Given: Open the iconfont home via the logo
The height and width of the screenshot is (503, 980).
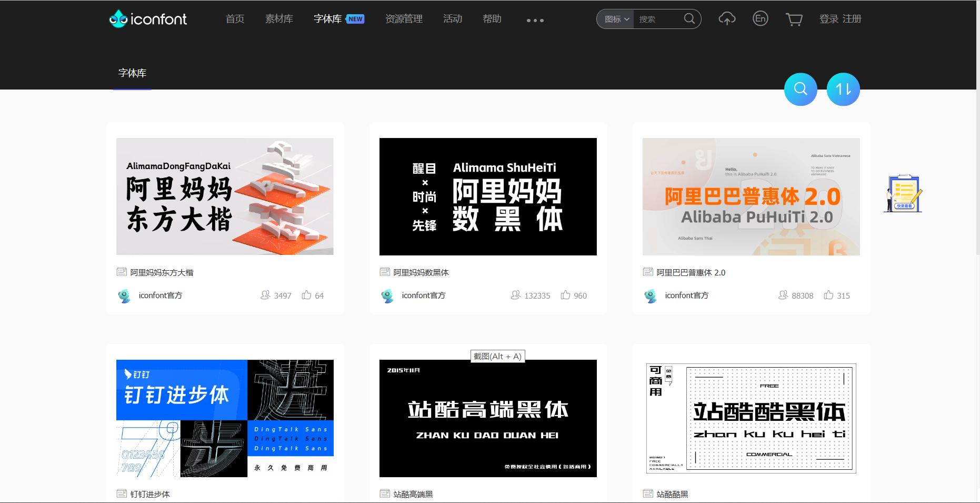Looking at the screenshot, I should pos(148,19).
